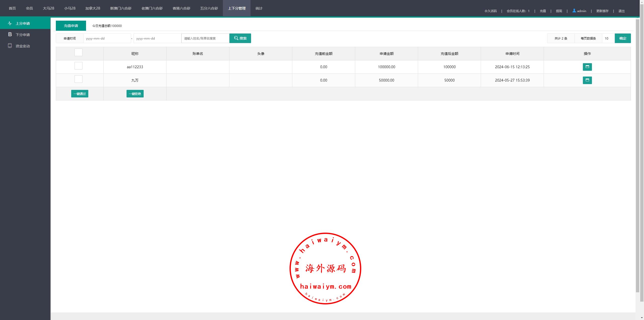The height and width of the screenshot is (320, 644).
Task: Open the action icon for aa112233 row
Action: coord(587,67)
